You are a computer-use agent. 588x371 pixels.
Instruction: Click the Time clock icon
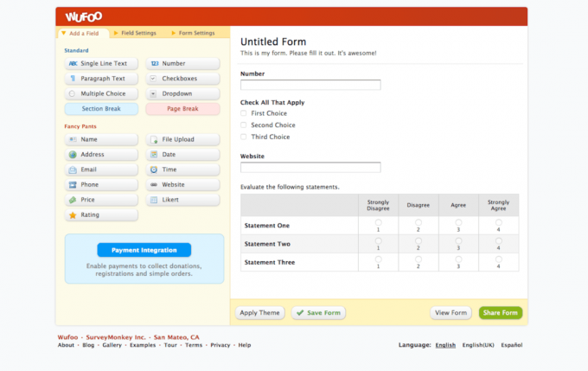[154, 170]
